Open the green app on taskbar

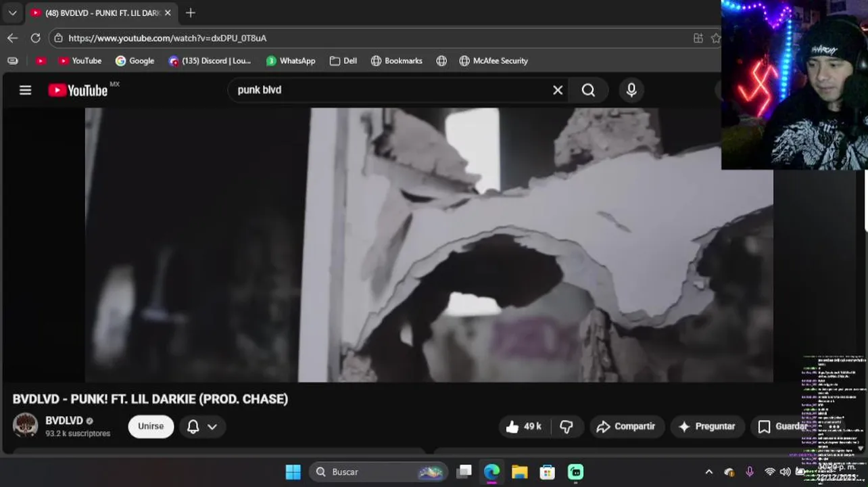(575, 471)
